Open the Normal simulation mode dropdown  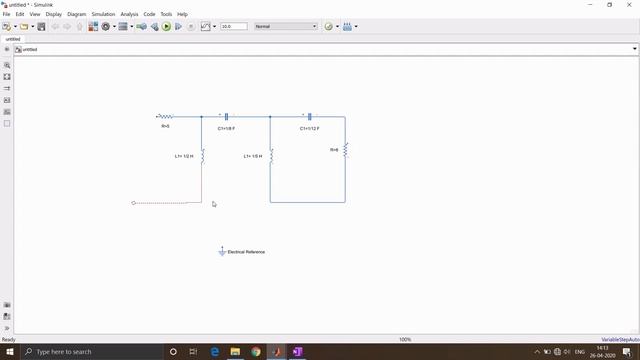click(286, 26)
